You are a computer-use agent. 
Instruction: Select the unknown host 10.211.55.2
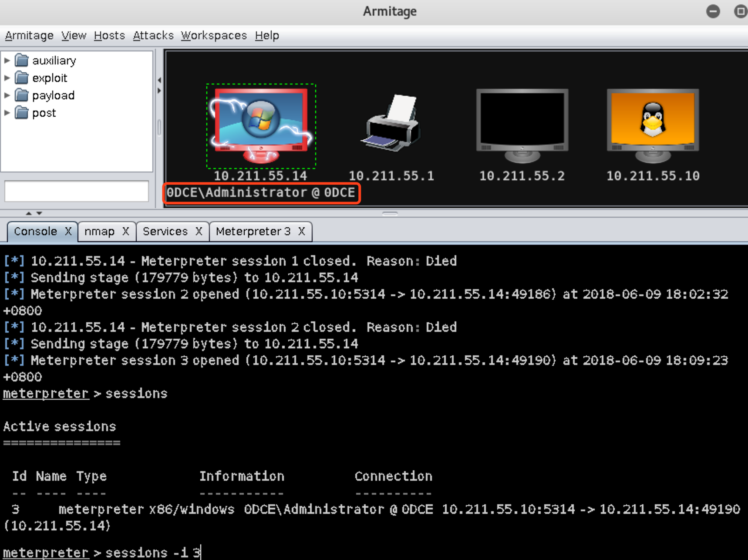[x=522, y=125]
